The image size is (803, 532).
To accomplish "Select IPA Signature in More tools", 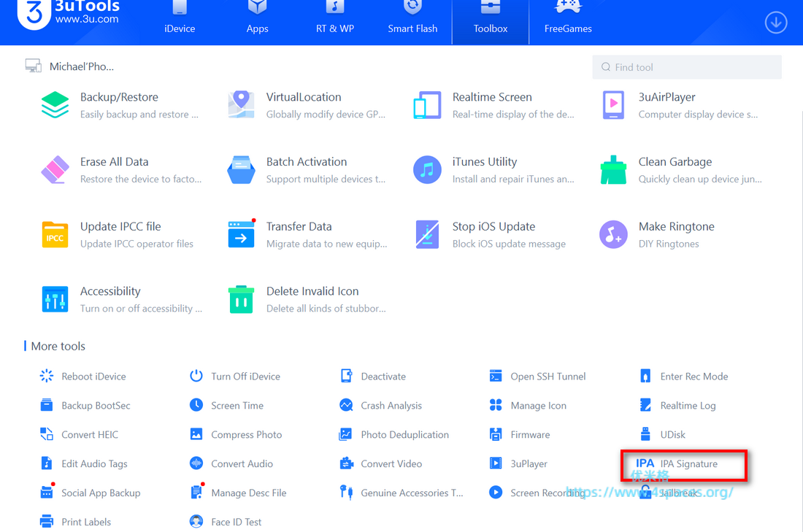I will (688, 464).
